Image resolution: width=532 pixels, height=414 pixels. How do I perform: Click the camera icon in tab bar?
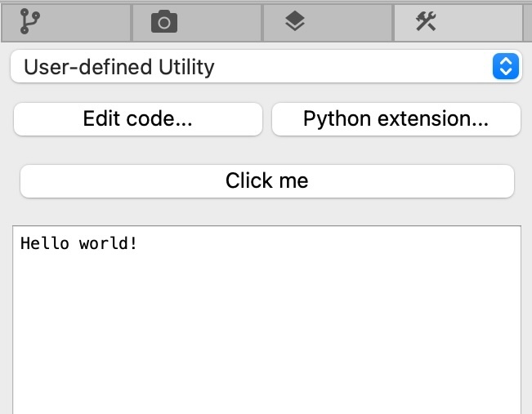(x=164, y=23)
